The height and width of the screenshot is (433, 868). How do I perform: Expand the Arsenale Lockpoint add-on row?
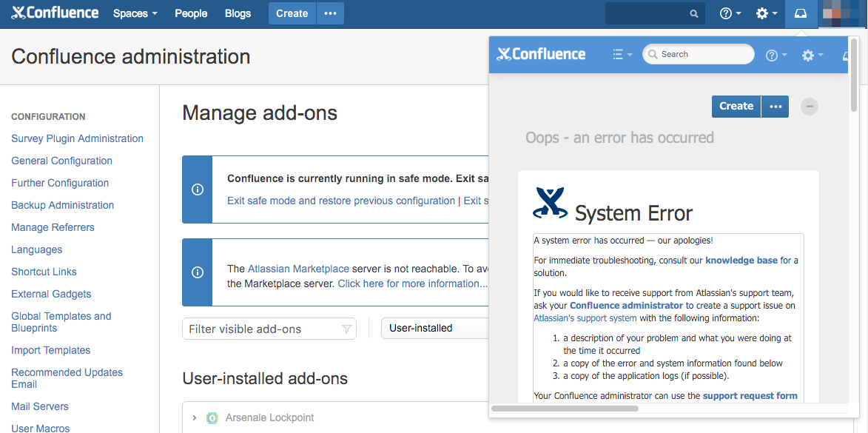click(x=195, y=417)
